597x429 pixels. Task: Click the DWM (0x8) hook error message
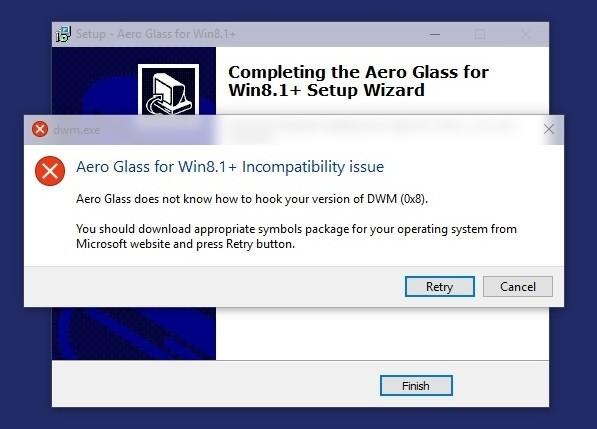[x=252, y=199]
